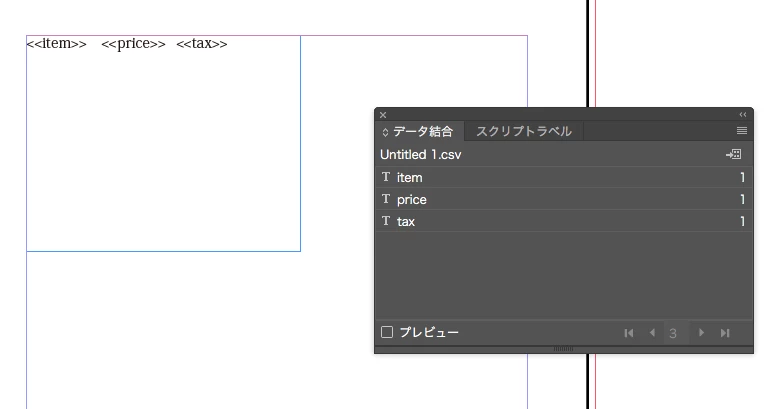The height and width of the screenshot is (409, 783).
Task: Click the page count 1 beside item
Action: point(743,177)
